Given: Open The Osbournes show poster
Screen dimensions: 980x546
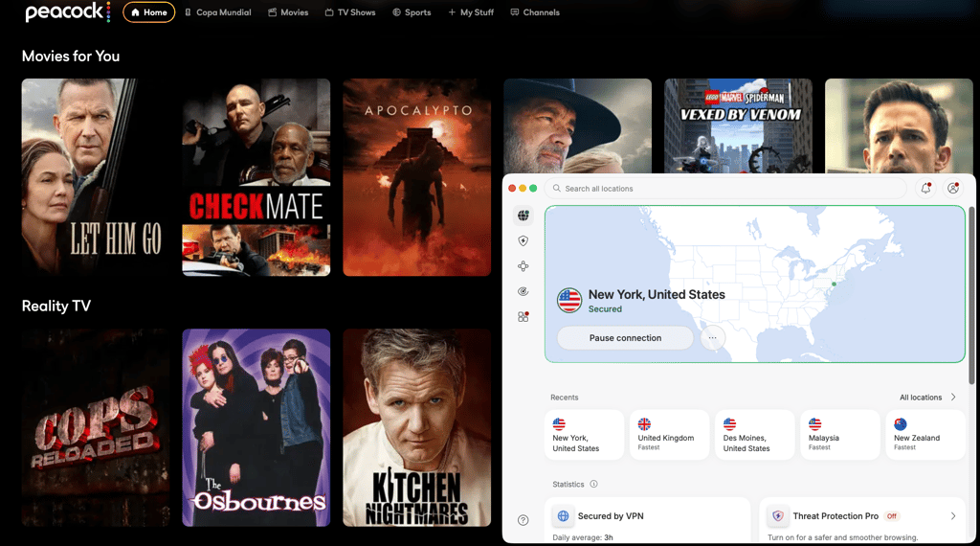Looking at the screenshot, I should point(256,427).
